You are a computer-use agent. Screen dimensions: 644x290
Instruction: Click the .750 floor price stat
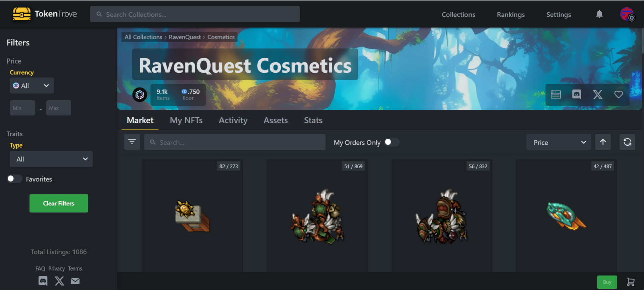coord(190,95)
